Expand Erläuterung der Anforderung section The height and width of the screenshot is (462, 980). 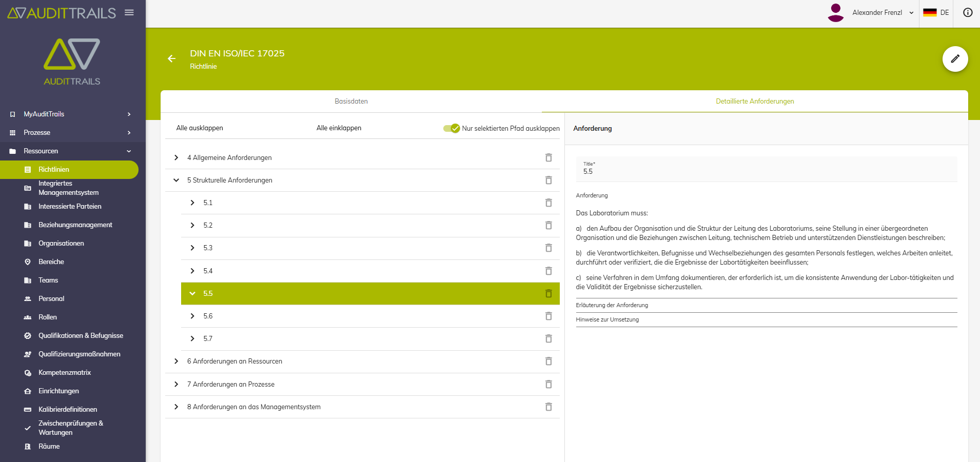(x=767, y=305)
